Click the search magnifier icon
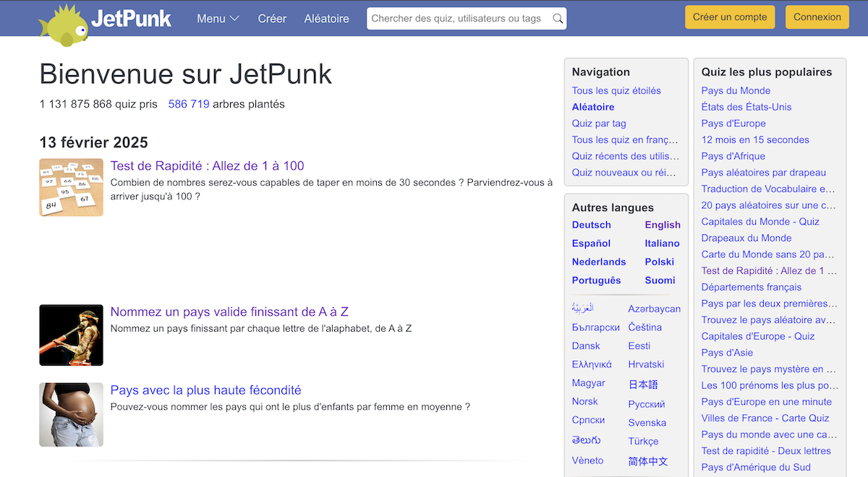Screen dimensions: 868x477 pos(558,19)
